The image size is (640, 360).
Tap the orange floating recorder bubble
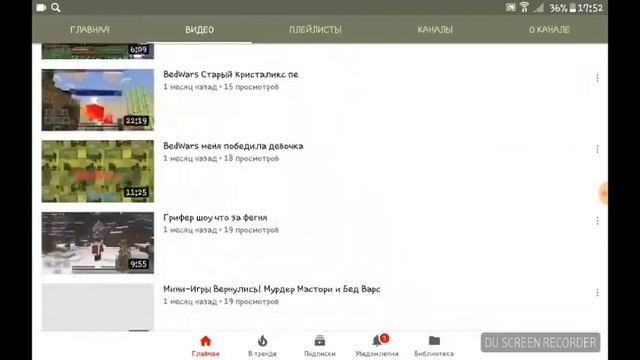(x=603, y=193)
